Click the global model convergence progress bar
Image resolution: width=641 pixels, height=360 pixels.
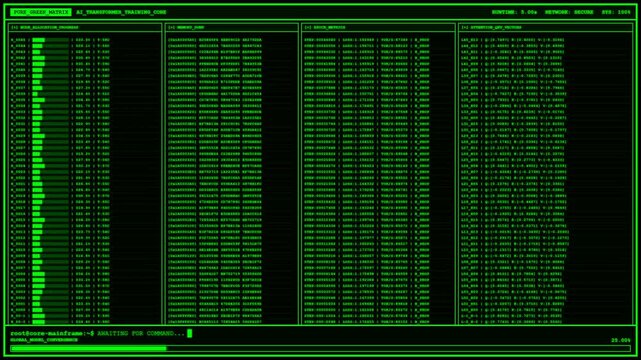pos(320,349)
